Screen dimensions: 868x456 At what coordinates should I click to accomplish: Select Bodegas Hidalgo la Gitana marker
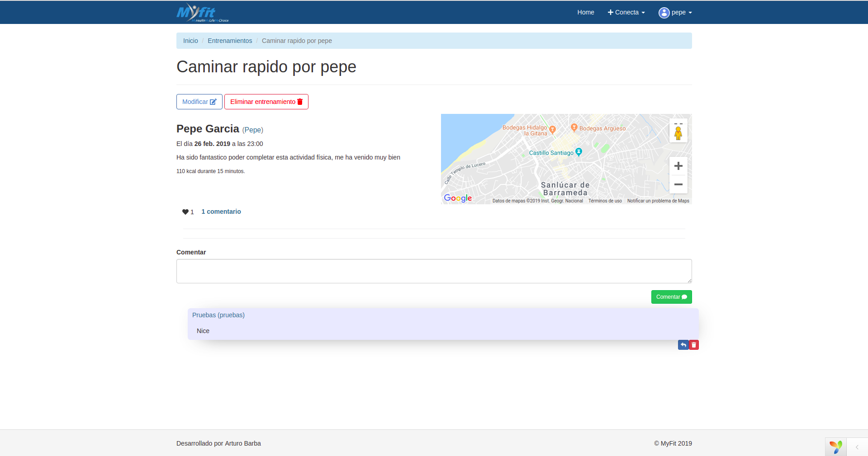(x=552, y=130)
